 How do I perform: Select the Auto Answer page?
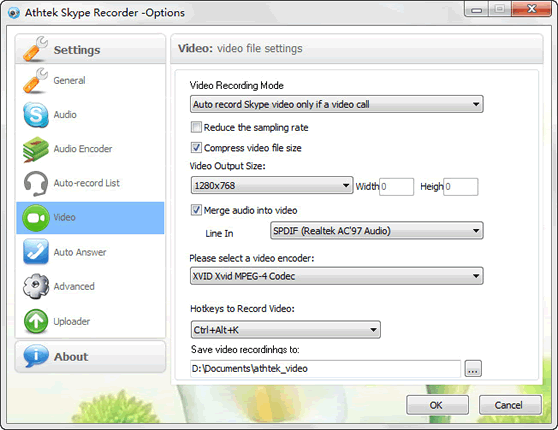click(x=80, y=252)
